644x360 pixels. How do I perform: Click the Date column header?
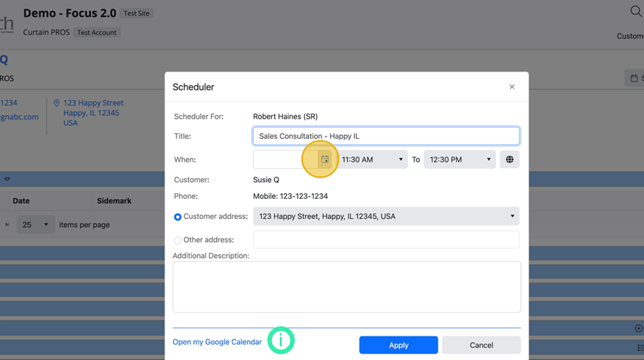[x=21, y=200]
